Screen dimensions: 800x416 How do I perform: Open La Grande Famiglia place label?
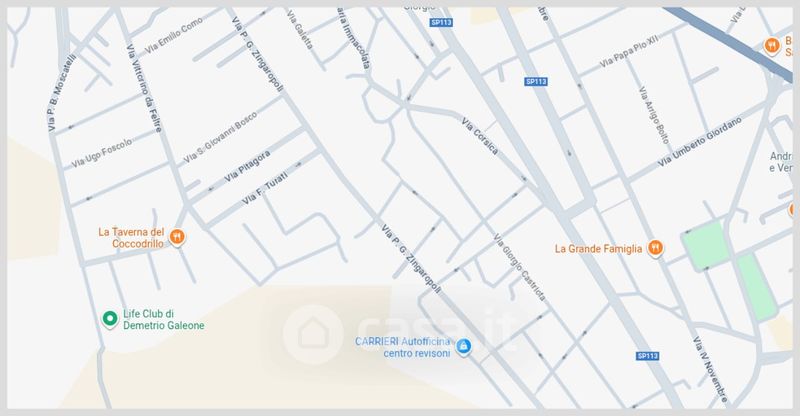click(x=598, y=249)
